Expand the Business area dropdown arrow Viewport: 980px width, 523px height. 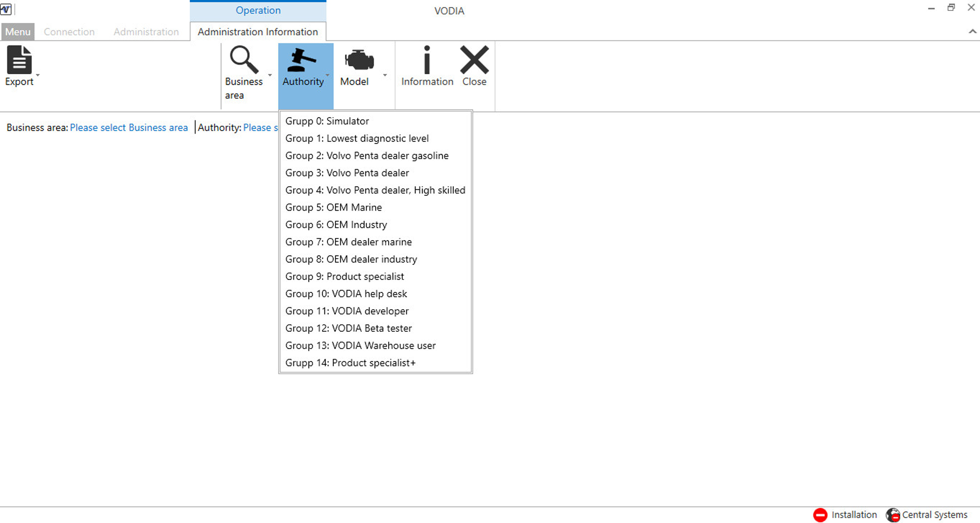click(x=270, y=75)
